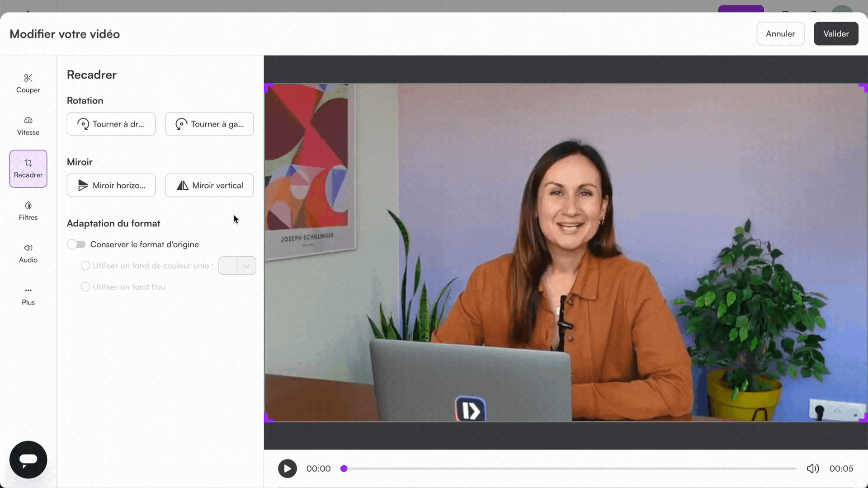Image resolution: width=868 pixels, height=488 pixels.
Task: Select the Recadrer crop tool
Action: point(28,168)
